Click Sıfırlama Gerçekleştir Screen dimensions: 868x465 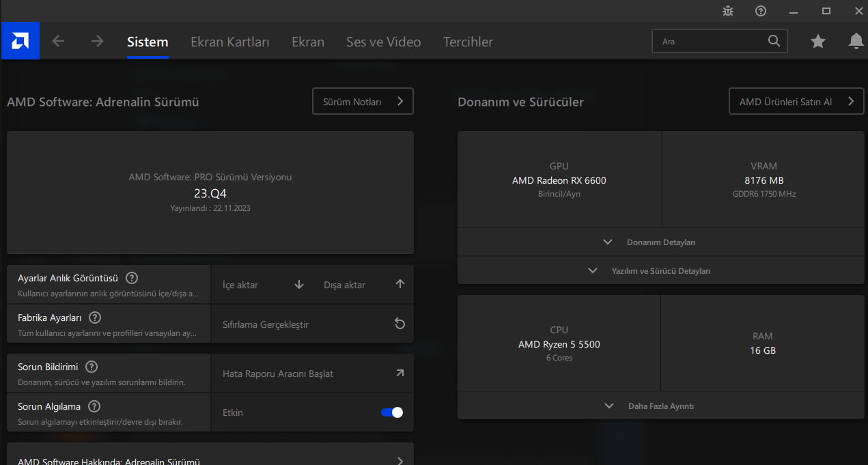point(266,324)
